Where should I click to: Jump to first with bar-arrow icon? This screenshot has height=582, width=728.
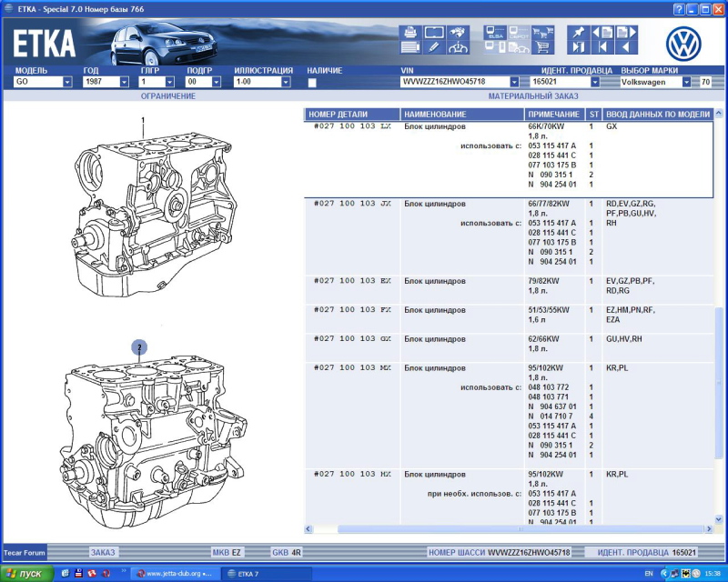pyautogui.click(x=602, y=47)
